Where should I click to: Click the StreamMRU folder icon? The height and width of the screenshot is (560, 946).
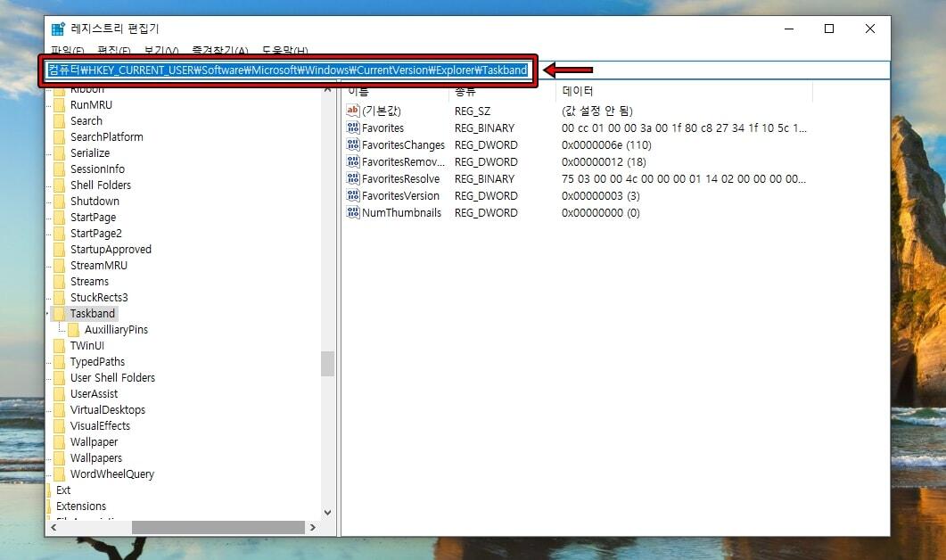point(59,265)
